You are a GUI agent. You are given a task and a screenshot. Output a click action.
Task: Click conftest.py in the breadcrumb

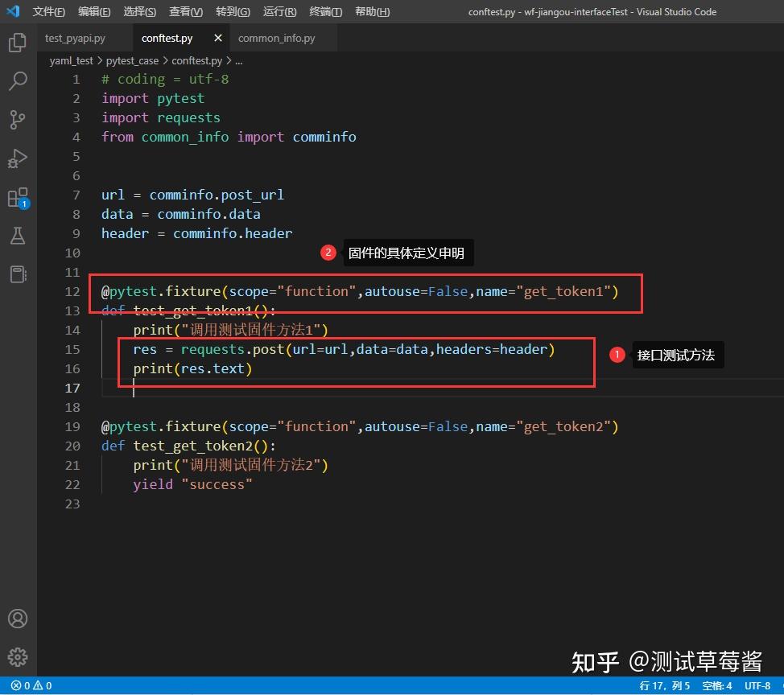(196, 61)
